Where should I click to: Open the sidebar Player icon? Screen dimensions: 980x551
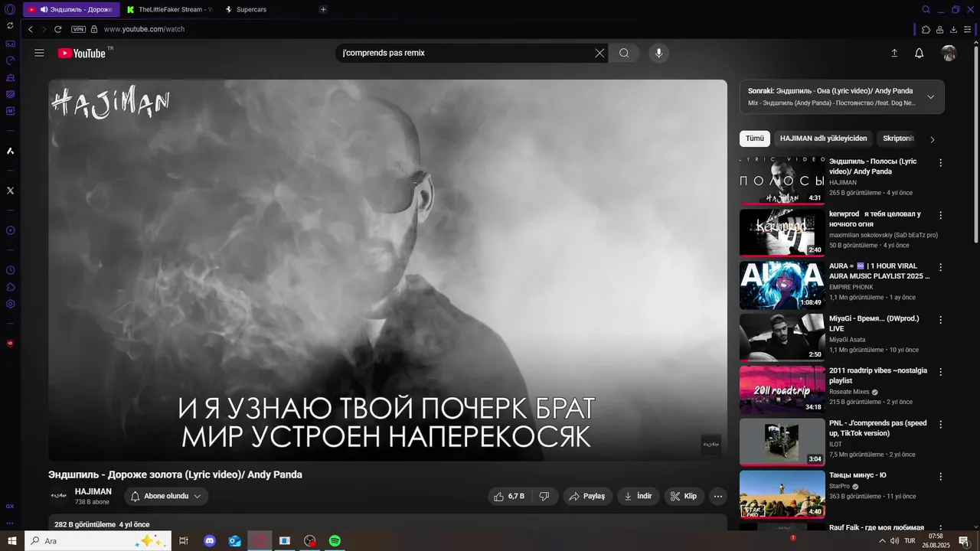(x=10, y=230)
